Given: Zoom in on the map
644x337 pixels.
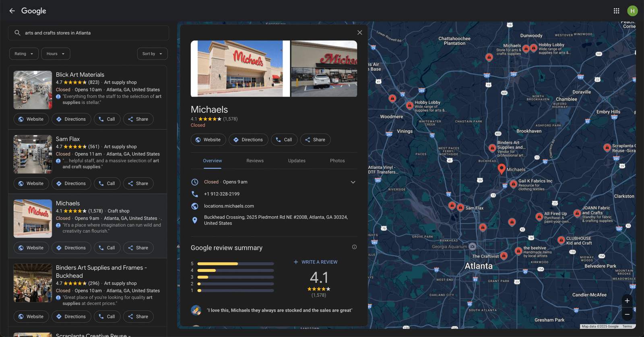Looking at the screenshot, I should tap(627, 301).
